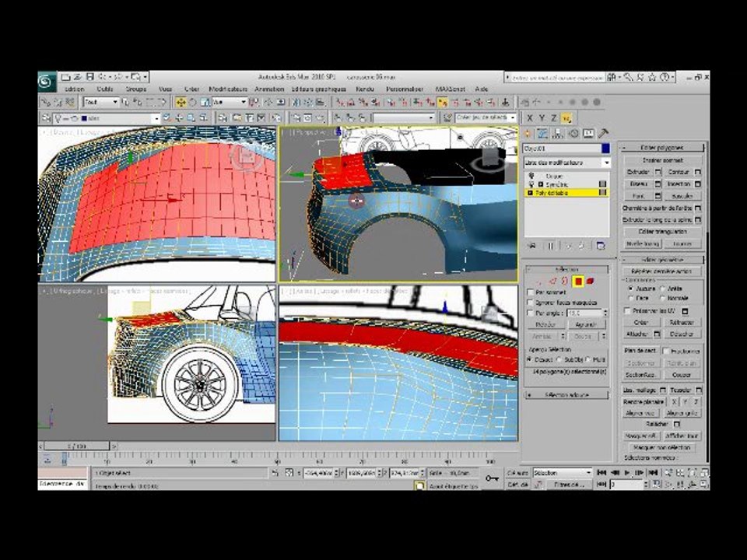Click the Pin Stack icon
The height and width of the screenshot is (560, 747).
pos(531,246)
